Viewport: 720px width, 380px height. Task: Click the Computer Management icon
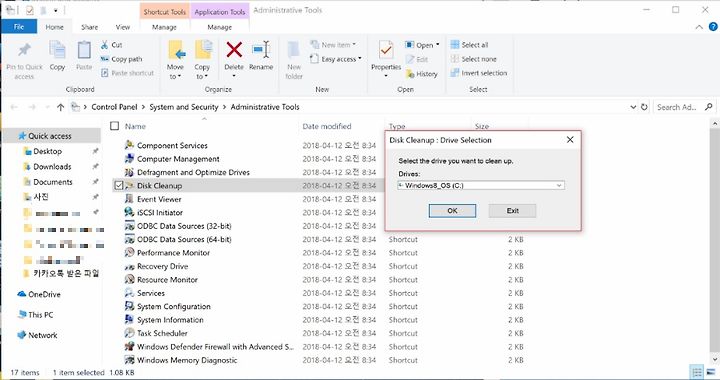pos(129,159)
